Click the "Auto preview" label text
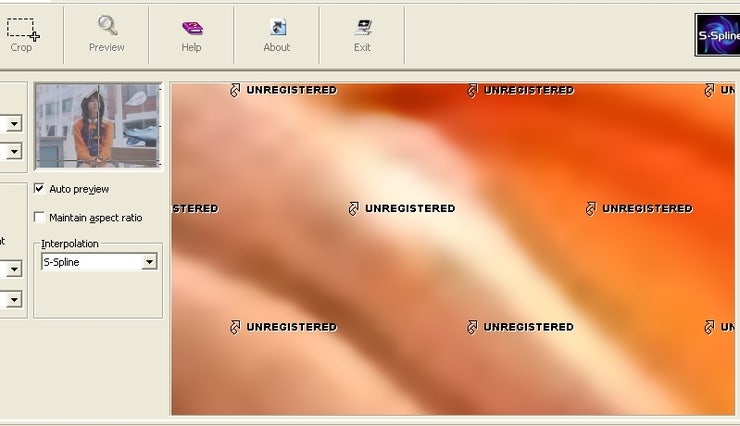 point(79,189)
